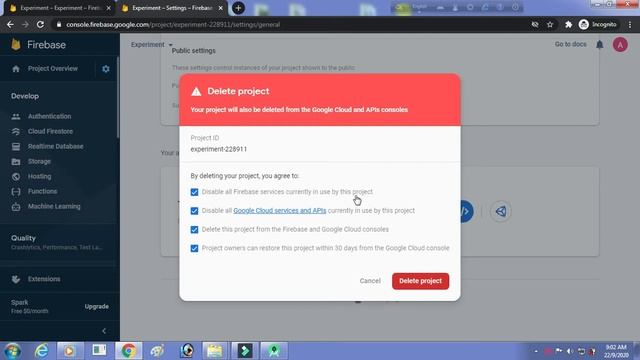Click the Authentication people icon

coord(16,116)
